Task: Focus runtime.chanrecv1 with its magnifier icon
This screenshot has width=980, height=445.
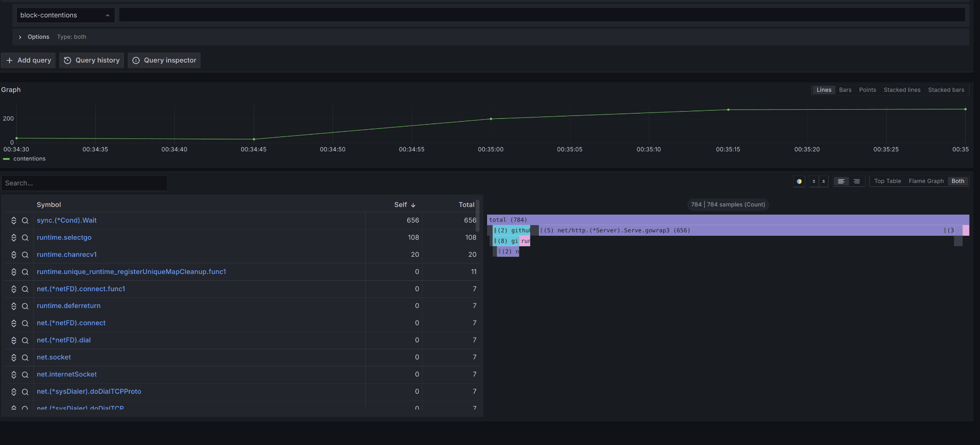Action: pyautogui.click(x=25, y=255)
